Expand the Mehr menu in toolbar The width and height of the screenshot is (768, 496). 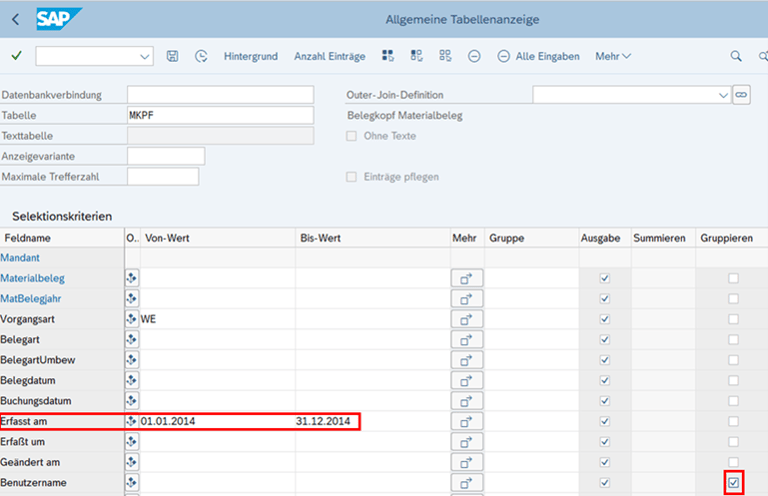tap(613, 56)
